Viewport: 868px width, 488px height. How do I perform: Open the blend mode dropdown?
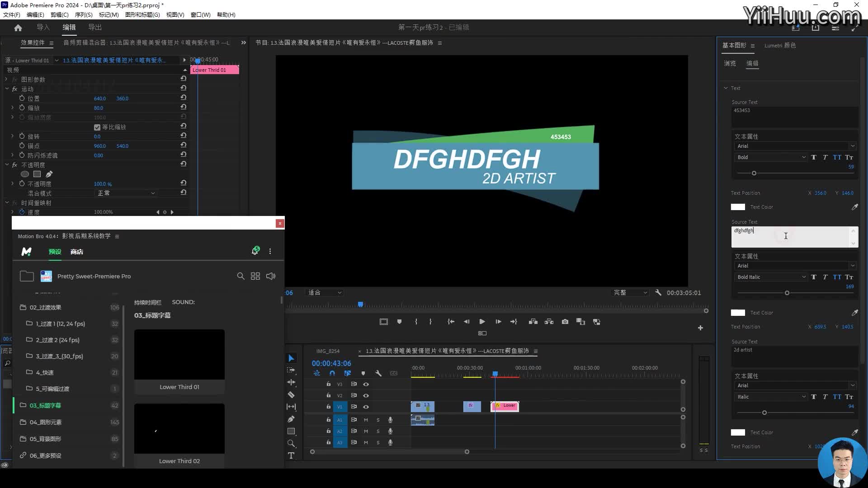(x=126, y=193)
